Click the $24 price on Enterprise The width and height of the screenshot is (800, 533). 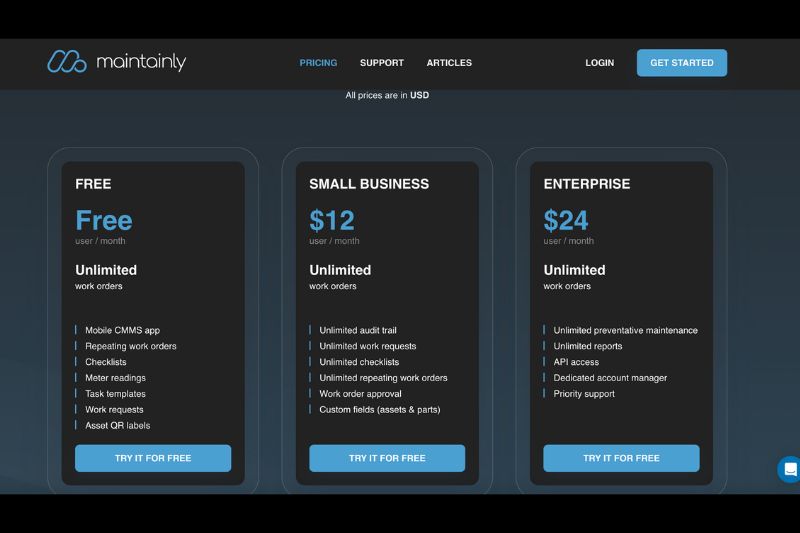click(x=566, y=220)
